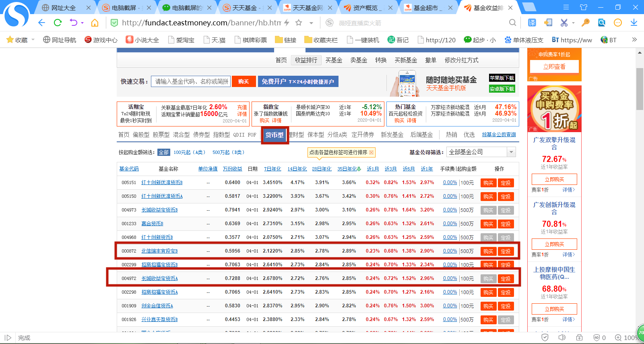Click the page vertical scrollbar thumb
Viewport: 644px width, 344px height.
point(640,89)
